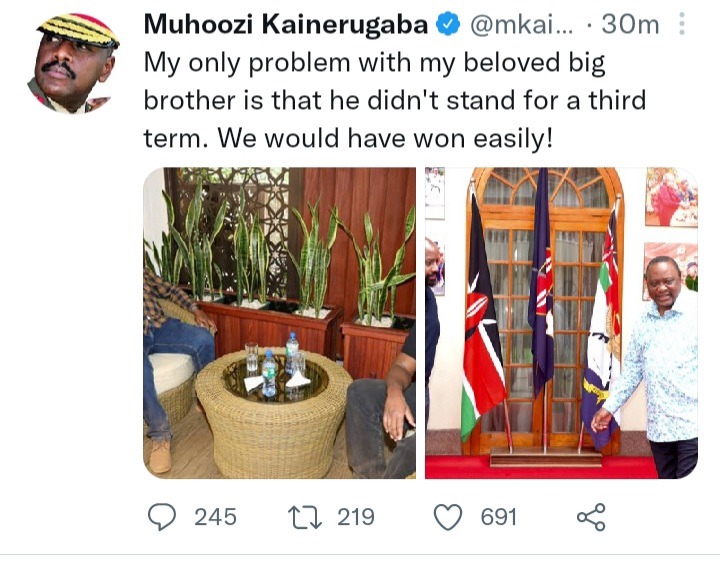Click the Kenyan flag in the right image
The image size is (720, 568).
point(481,317)
